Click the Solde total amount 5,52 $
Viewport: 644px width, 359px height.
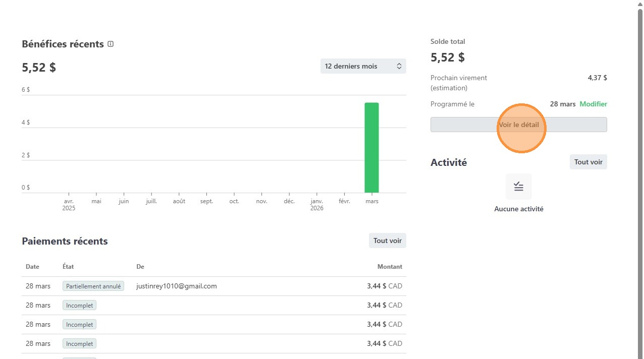(448, 57)
